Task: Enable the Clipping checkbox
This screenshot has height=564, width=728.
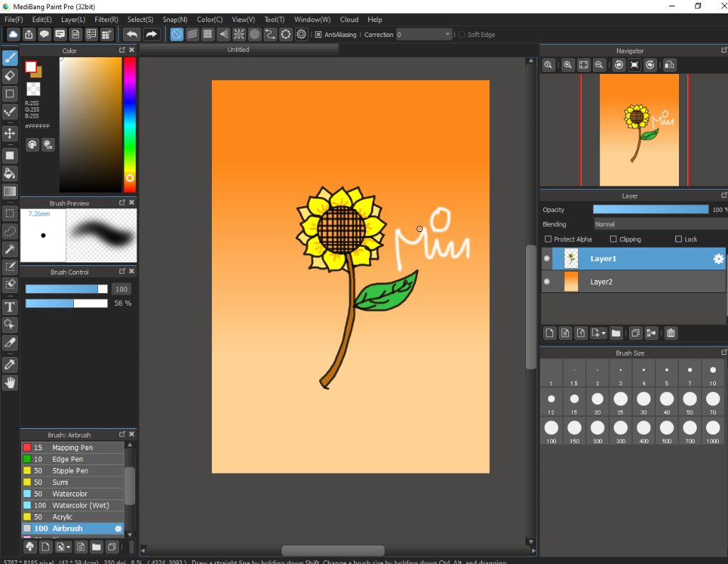Action: pos(614,239)
